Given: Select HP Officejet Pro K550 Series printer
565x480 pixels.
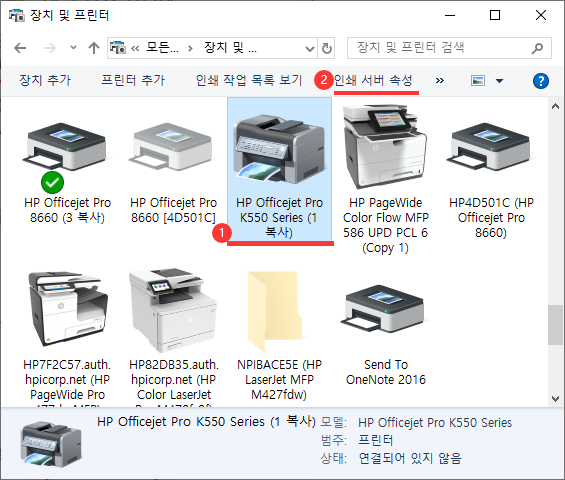Looking at the screenshot, I should pyautogui.click(x=280, y=169).
